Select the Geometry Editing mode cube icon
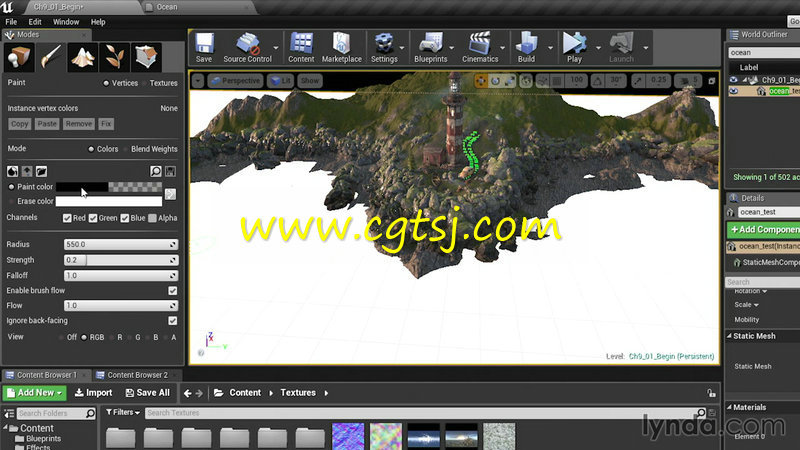 tap(146, 57)
